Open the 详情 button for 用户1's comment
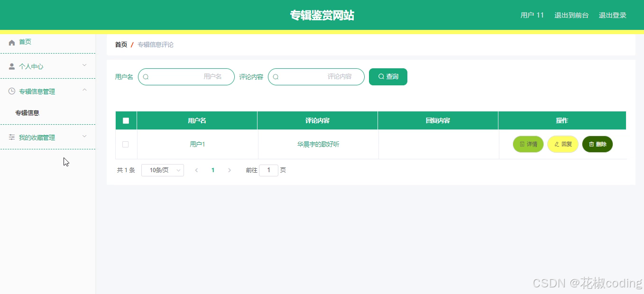Screen dimensions: 644x294 (528, 144)
